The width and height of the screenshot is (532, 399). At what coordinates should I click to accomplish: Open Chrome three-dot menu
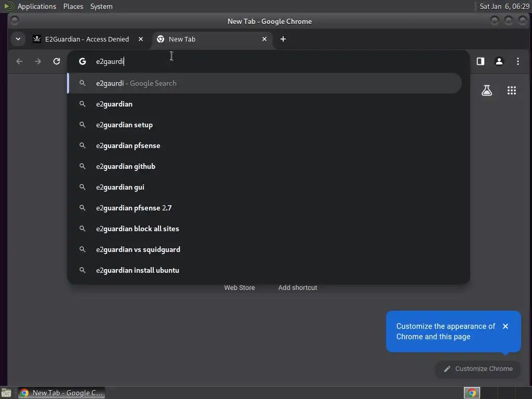[518, 61]
